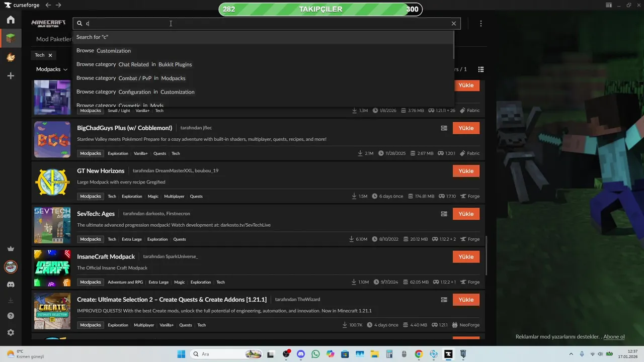Click Modpacks tag on GT New Horizons row
The image size is (644, 362).
pos(91,196)
